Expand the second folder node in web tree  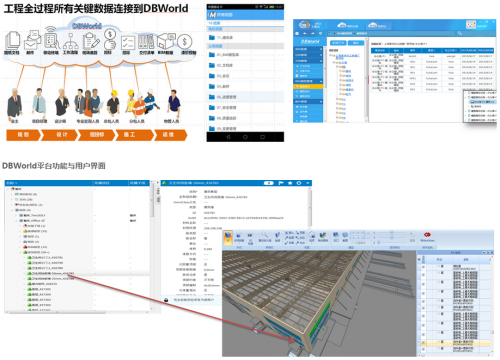335,62
